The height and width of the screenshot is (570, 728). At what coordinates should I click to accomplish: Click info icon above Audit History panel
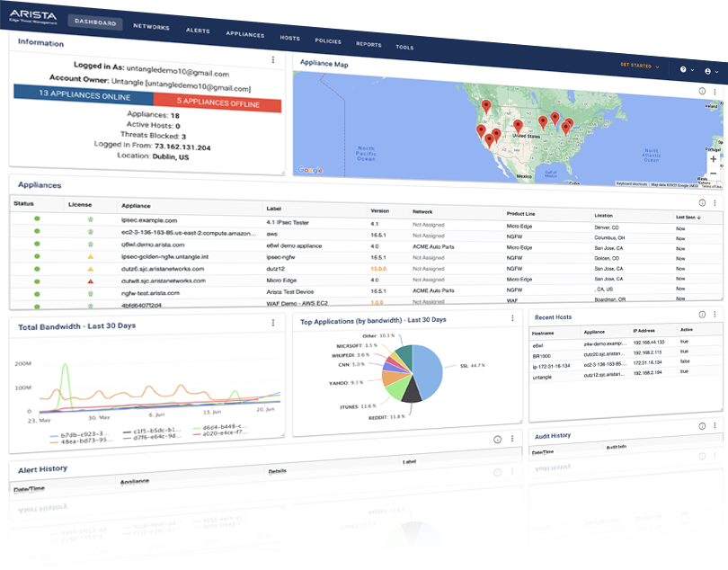pyautogui.click(x=704, y=427)
